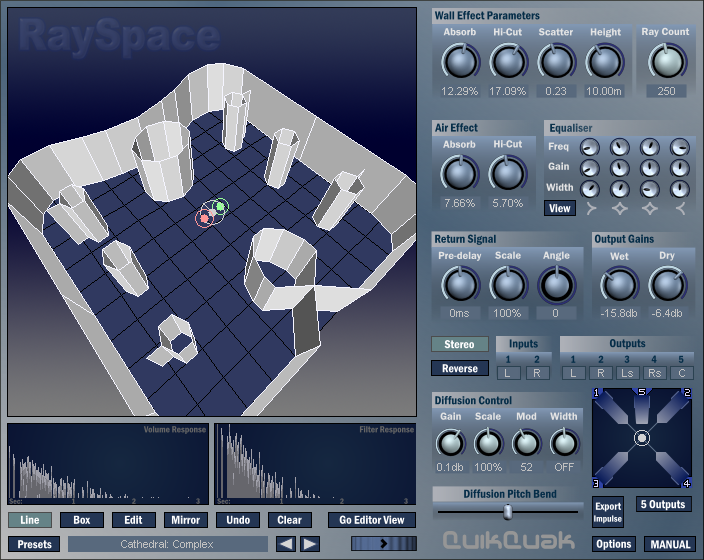Open the Presets menu
This screenshot has height=560, width=704.
click(34, 544)
